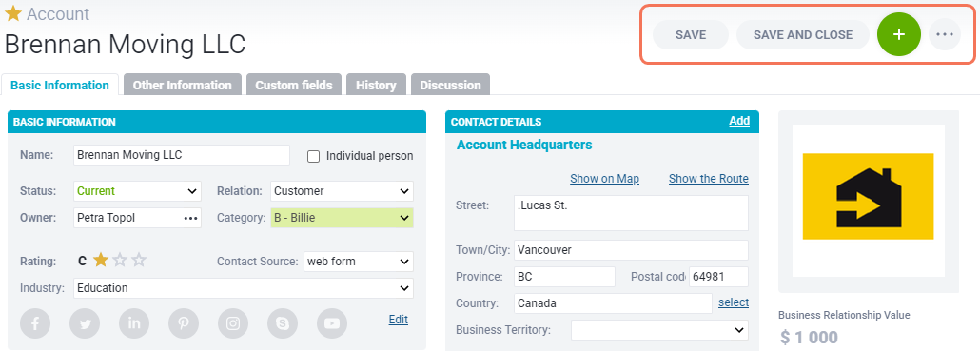Click the Pinterest social icon

click(184, 322)
